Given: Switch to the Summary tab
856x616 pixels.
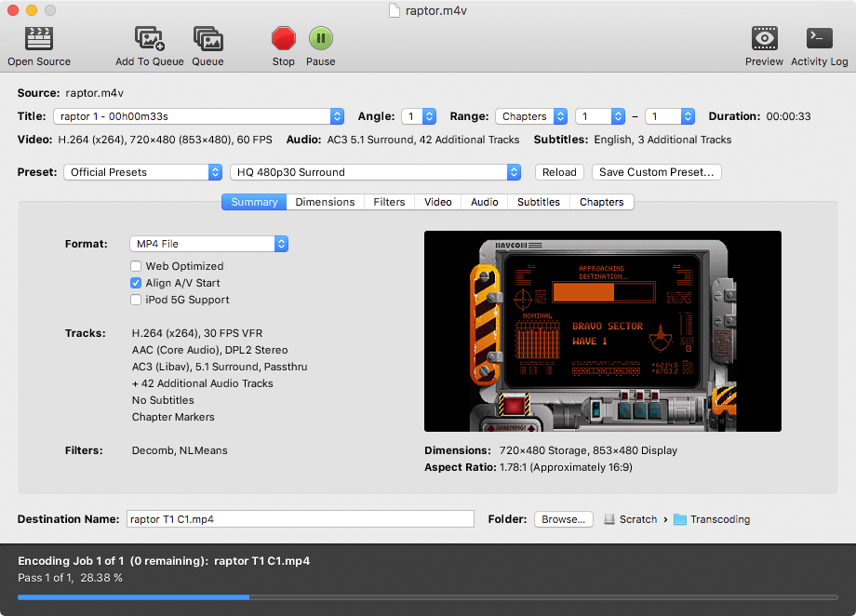Looking at the screenshot, I should coord(254,202).
